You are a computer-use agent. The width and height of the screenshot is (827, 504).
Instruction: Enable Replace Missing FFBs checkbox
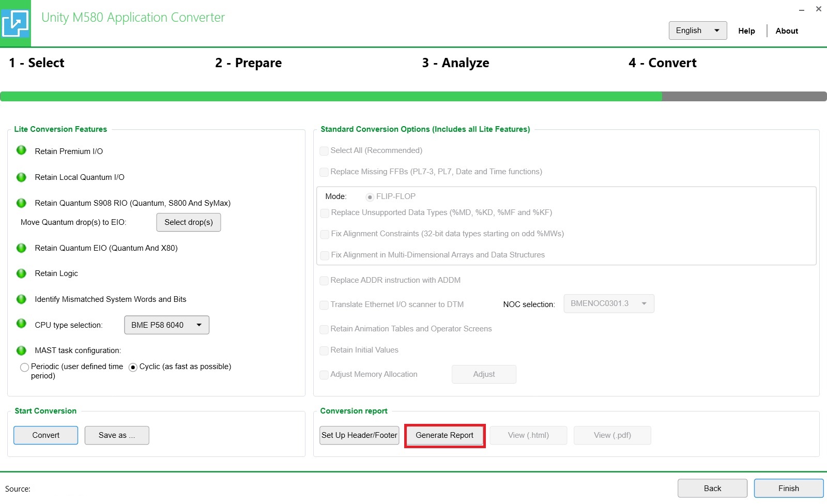pyautogui.click(x=324, y=172)
